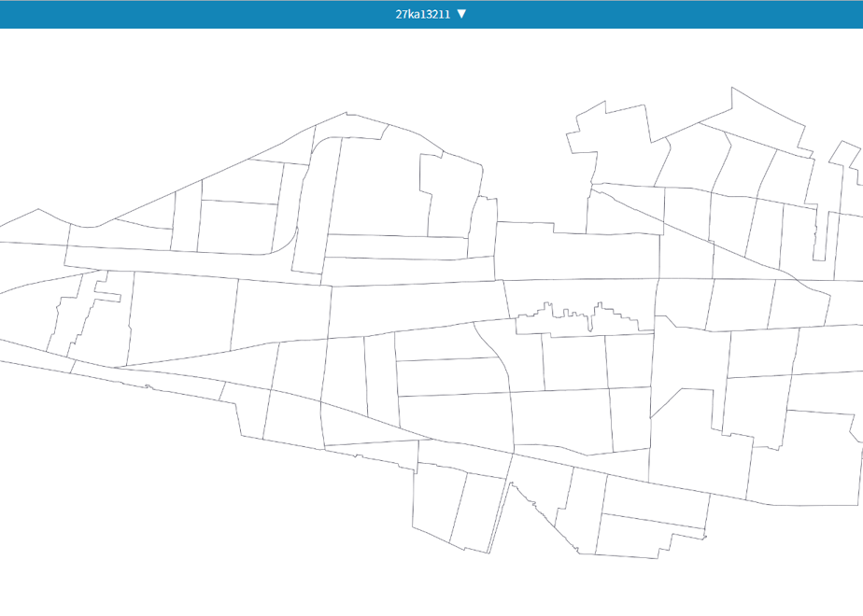Screen dimensions: 863x616
Task: Click the 27ka13211 title text
Action: pyautogui.click(x=423, y=14)
